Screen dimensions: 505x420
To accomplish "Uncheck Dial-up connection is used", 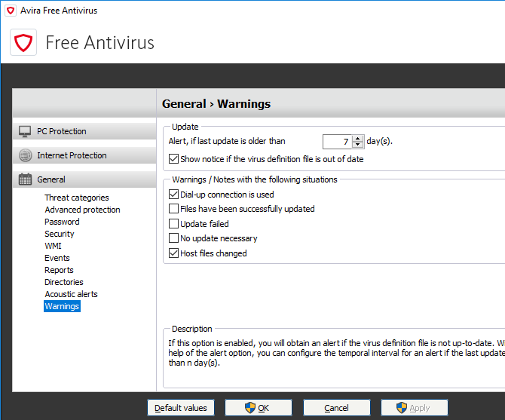I will click(173, 195).
